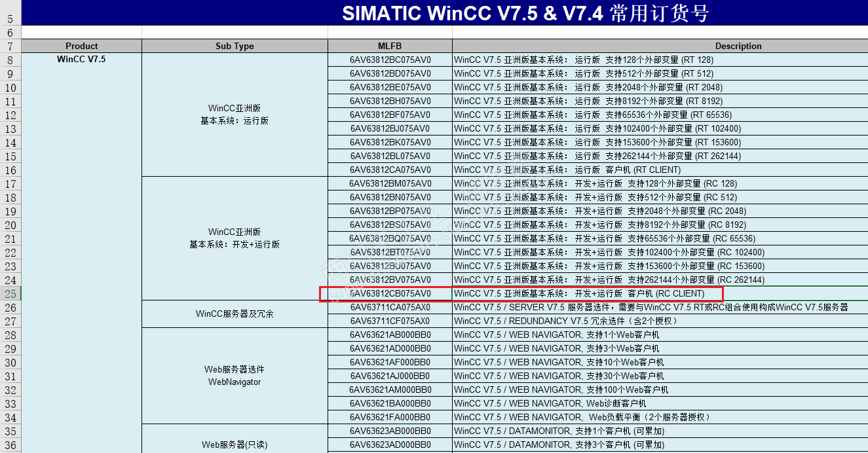Image resolution: width=868 pixels, height=453 pixels.
Task: Click MLFB cell 6AV63812BP075AV0
Action: tap(390, 211)
